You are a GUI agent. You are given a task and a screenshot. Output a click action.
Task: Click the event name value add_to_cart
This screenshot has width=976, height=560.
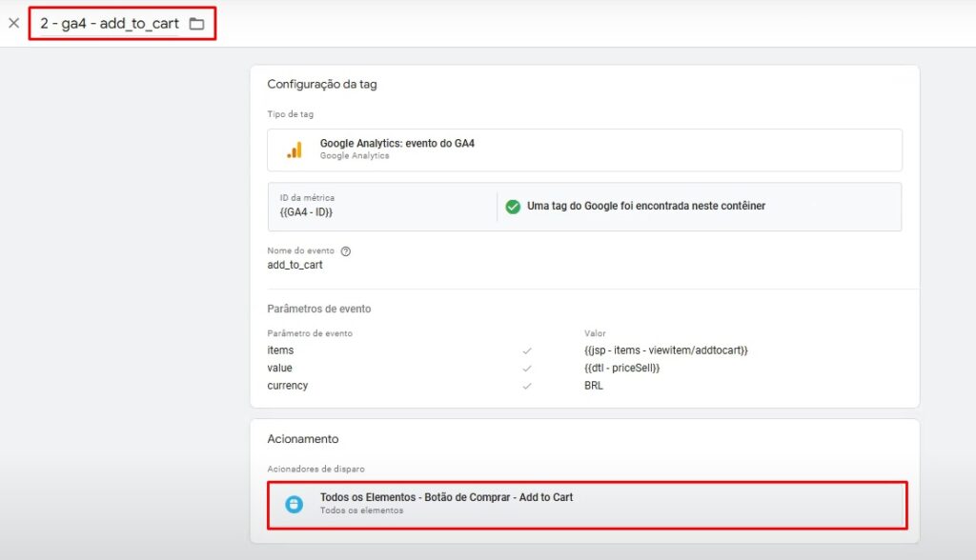pyautogui.click(x=295, y=265)
